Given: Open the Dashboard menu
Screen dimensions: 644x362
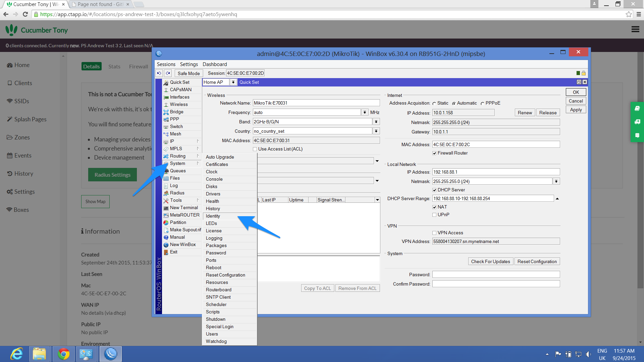Looking at the screenshot, I should pos(215,64).
